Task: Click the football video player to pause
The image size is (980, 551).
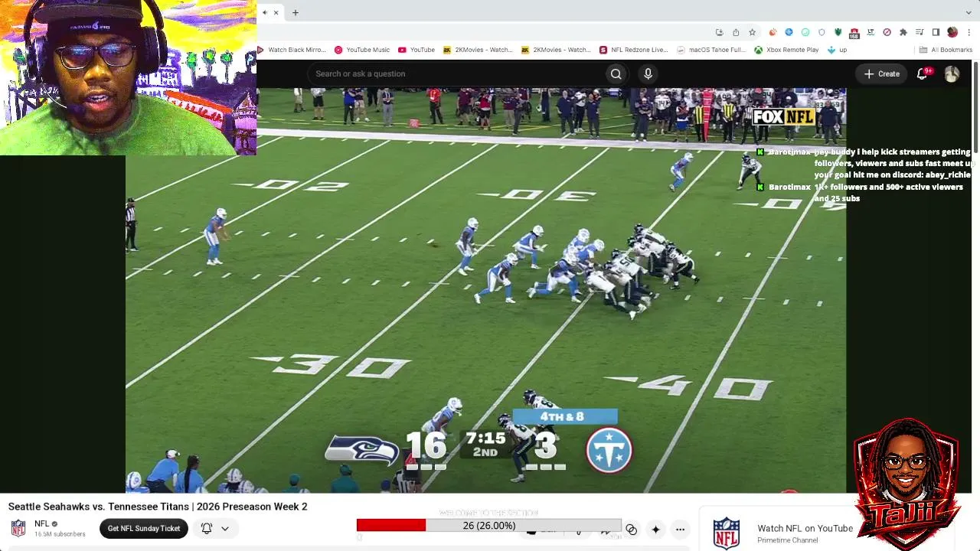Action: click(x=486, y=291)
